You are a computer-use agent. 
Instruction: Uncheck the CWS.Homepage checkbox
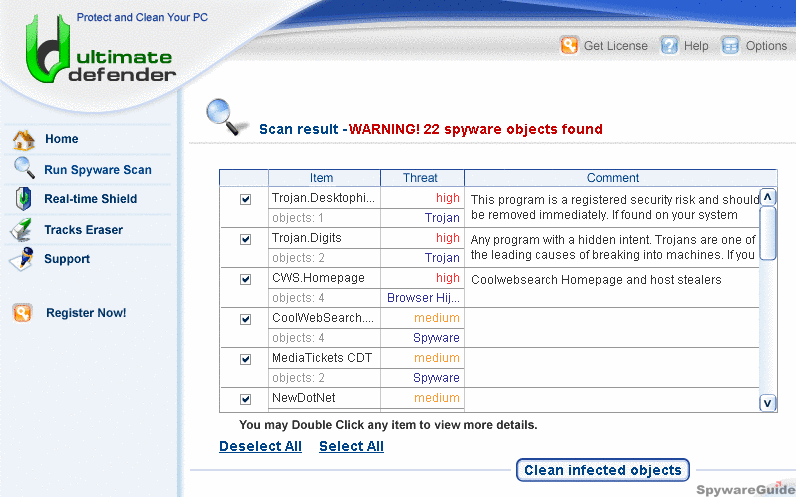245,279
